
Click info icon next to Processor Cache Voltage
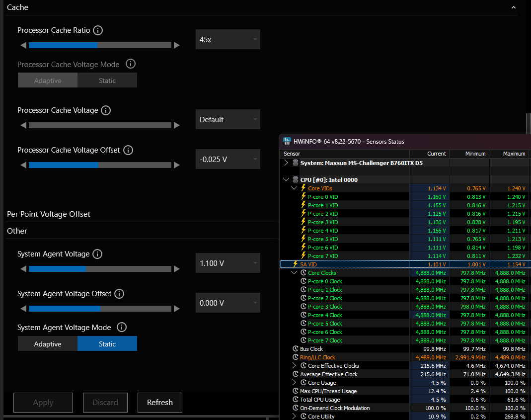coord(106,110)
